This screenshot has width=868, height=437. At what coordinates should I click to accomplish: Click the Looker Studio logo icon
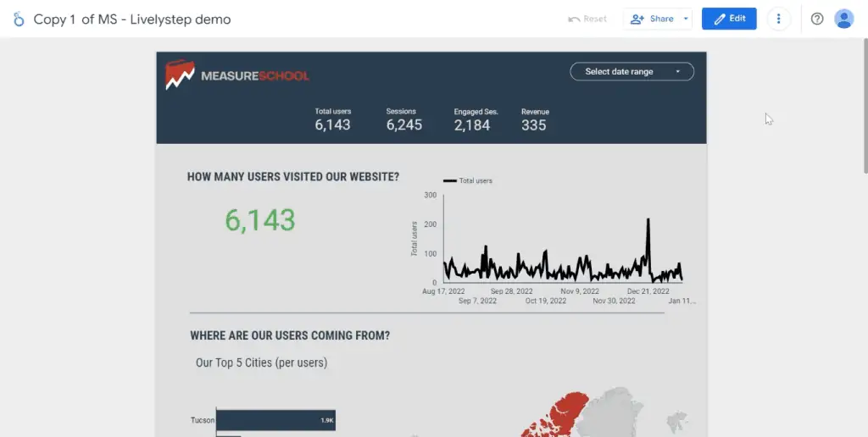pos(19,19)
